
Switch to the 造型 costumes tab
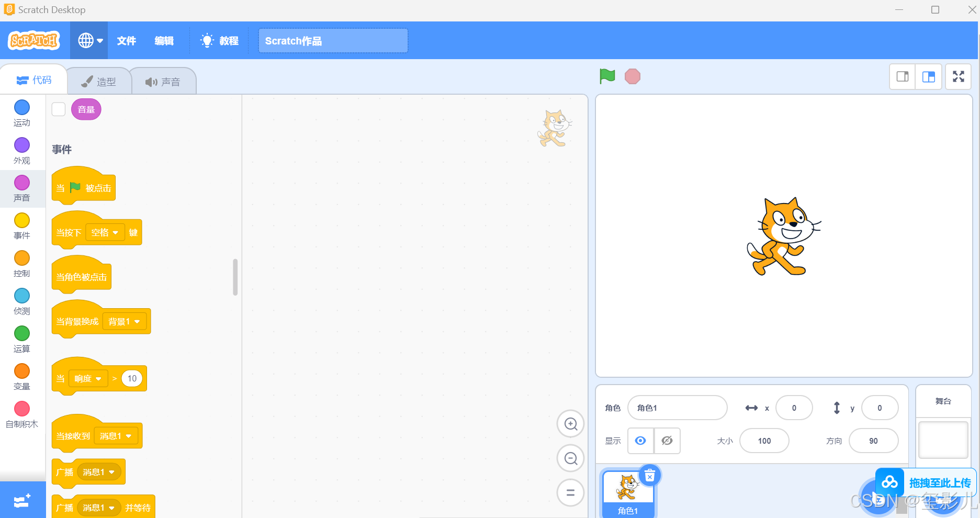tap(99, 82)
